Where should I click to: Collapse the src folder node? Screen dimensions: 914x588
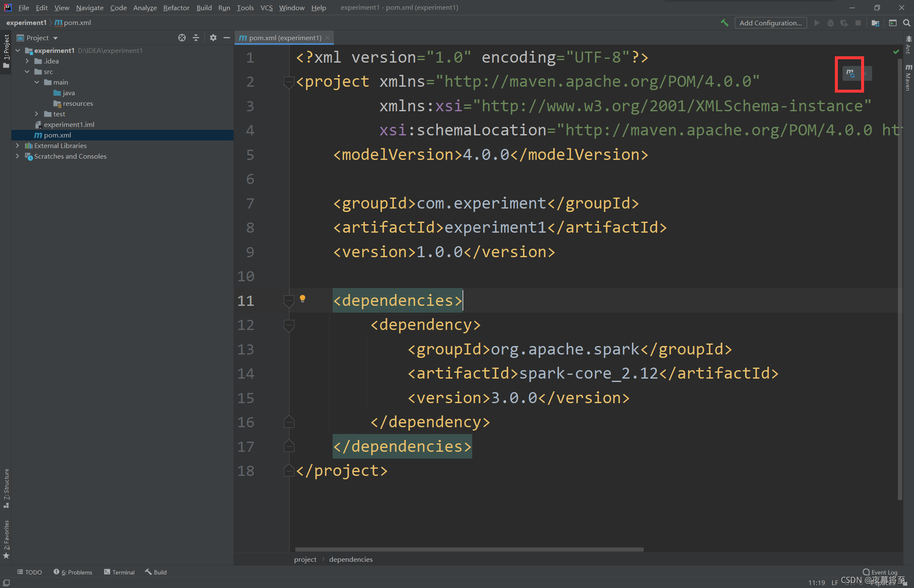tap(27, 71)
